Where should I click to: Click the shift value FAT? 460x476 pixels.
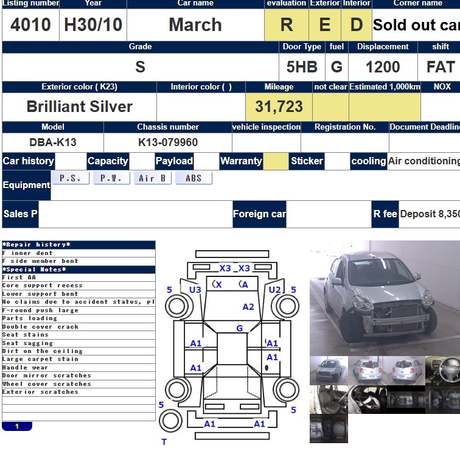pyautogui.click(x=439, y=67)
